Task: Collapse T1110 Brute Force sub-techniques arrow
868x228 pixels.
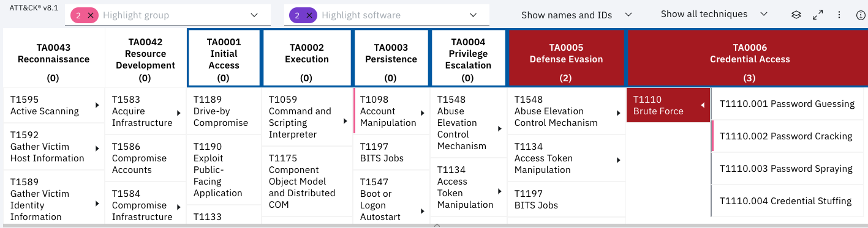Action: (x=703, y=106)
